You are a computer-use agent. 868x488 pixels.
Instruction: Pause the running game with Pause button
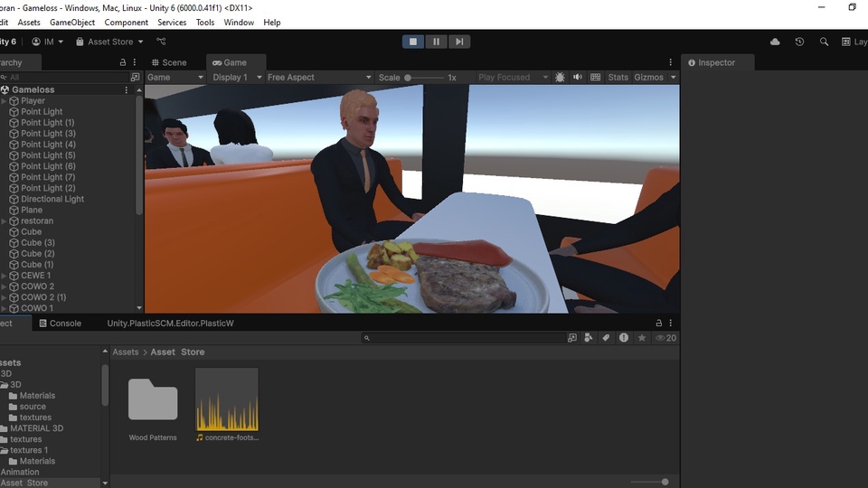click(x=436, y=42)
